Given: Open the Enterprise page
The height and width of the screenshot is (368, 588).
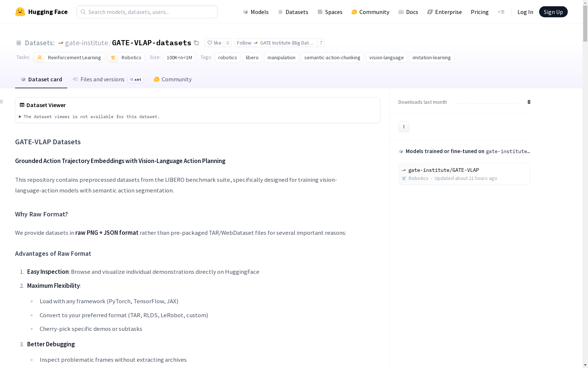Looking at the screenshot, I should point(444,12).
